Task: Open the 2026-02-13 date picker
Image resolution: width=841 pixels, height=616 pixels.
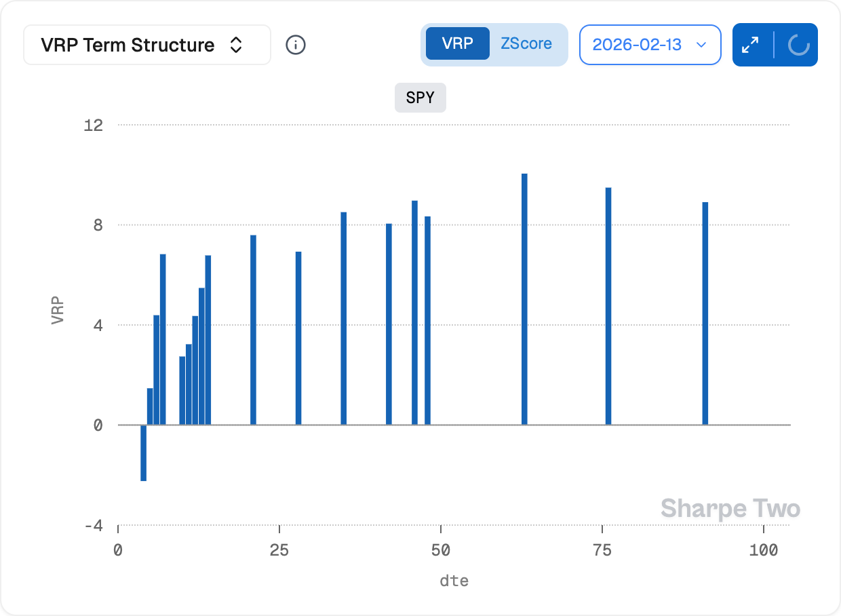Action: (649, 45)
